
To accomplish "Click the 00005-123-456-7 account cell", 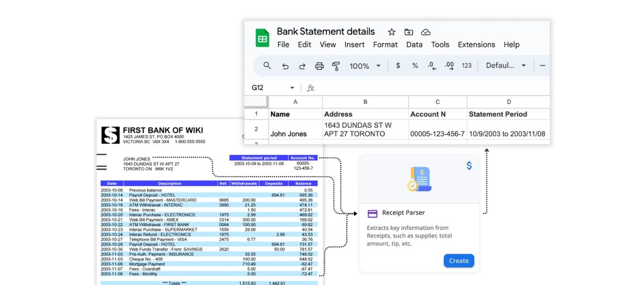I will click(438, 129).
